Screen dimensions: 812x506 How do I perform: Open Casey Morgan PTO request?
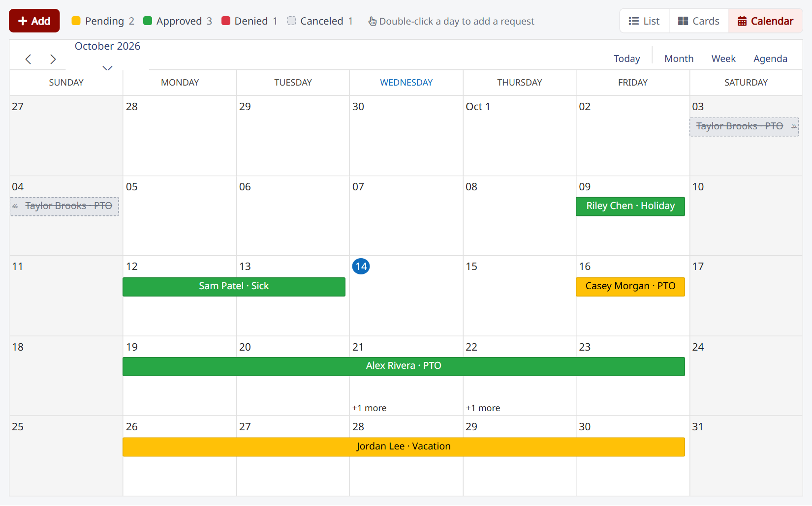point(630,287)
